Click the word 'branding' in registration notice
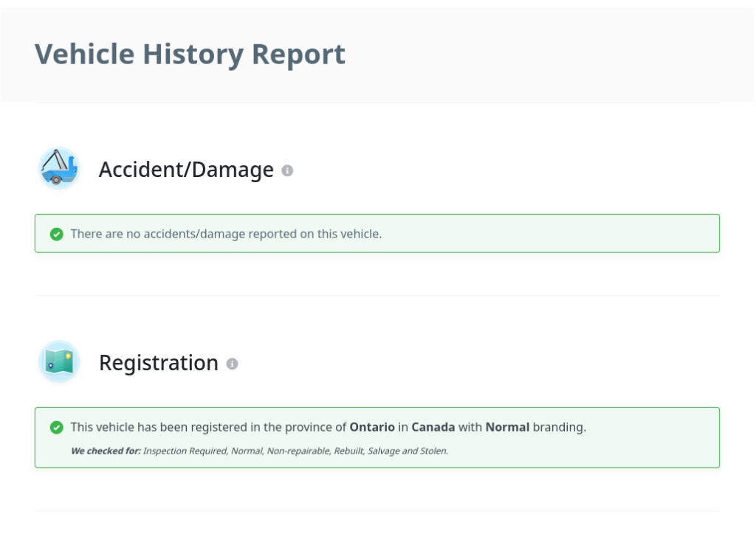Viewport: 756px width, 551px height. tap(560, 427)
